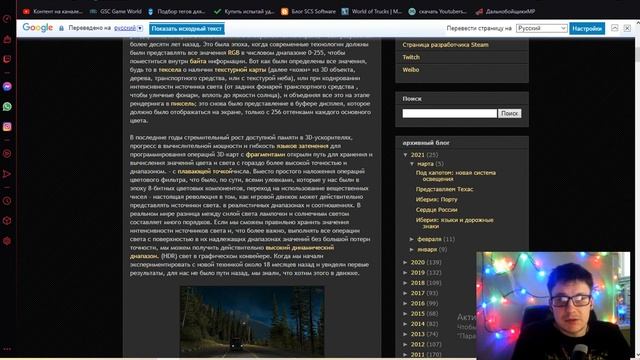The image size is (640, 360).
Task: Open post 'Сердце России'
Action: [x=436, y=210]
